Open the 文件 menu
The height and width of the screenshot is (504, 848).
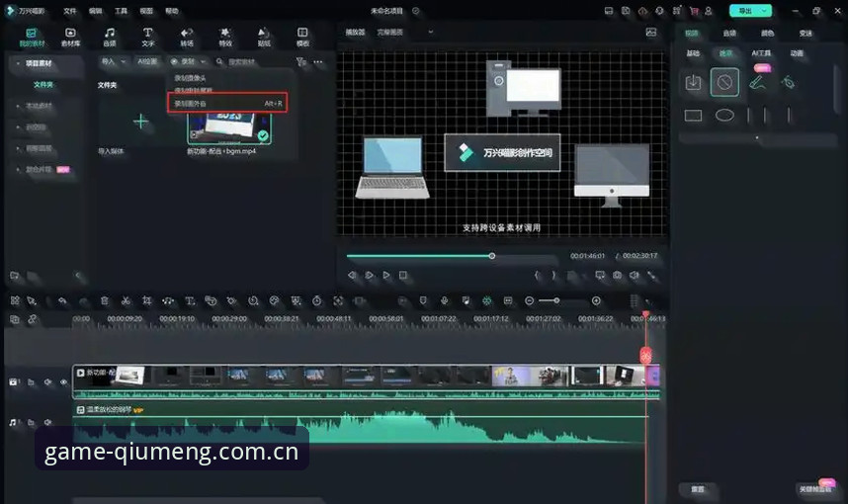pyautogui.click(x=70, y=11)
